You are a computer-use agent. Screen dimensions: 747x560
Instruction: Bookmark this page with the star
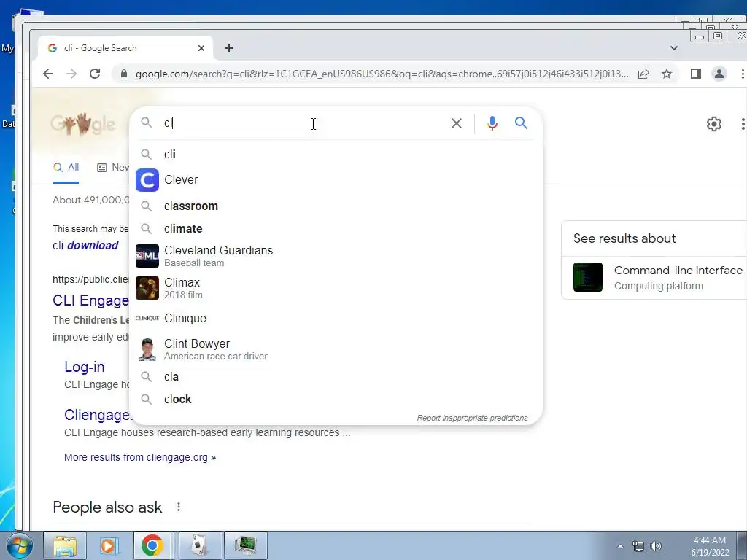click(667, 74)
